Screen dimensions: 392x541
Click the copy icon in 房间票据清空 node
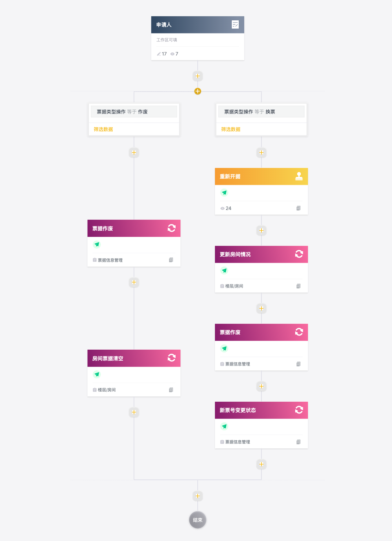(x=171, y=390)
